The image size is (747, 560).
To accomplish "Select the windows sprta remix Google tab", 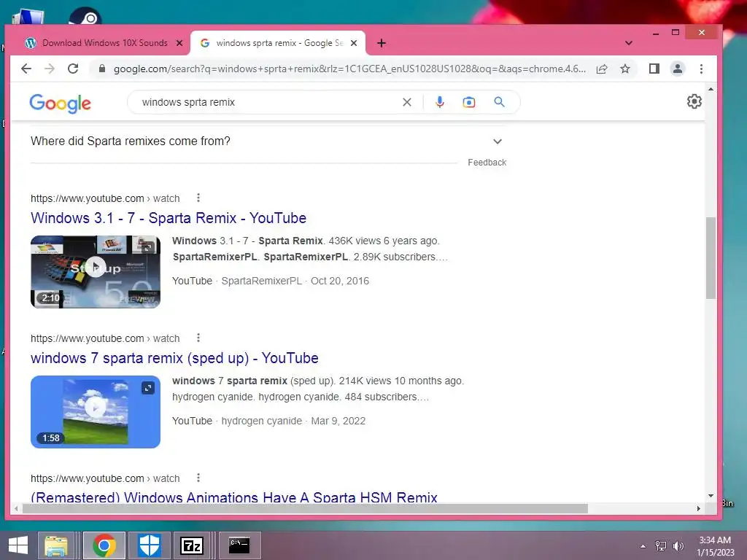I will point(278,43).
